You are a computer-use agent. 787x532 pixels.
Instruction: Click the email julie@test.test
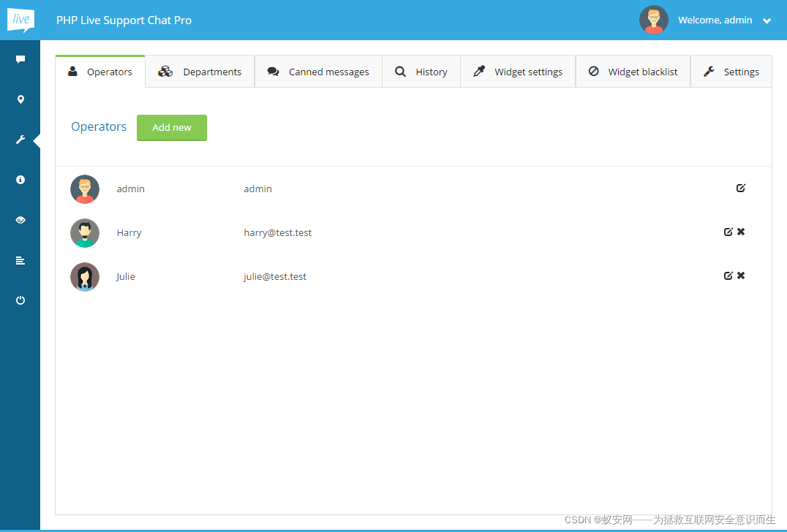pos(275,276)
